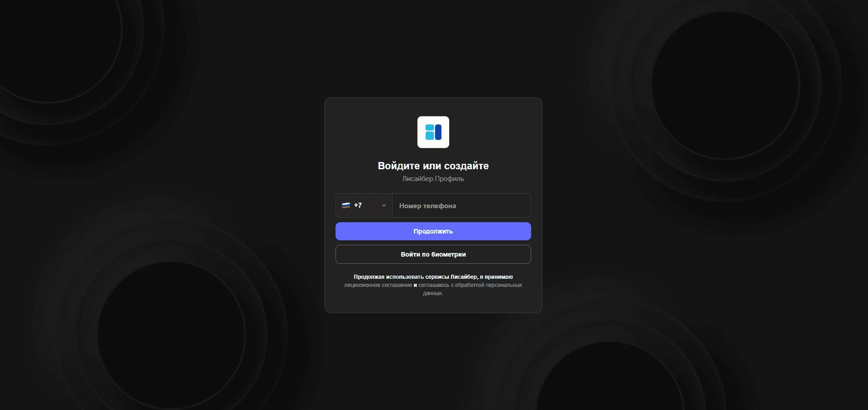868x410 pixels.
Task: Open the +7 country code dropdown
Action: click(364, 205)
